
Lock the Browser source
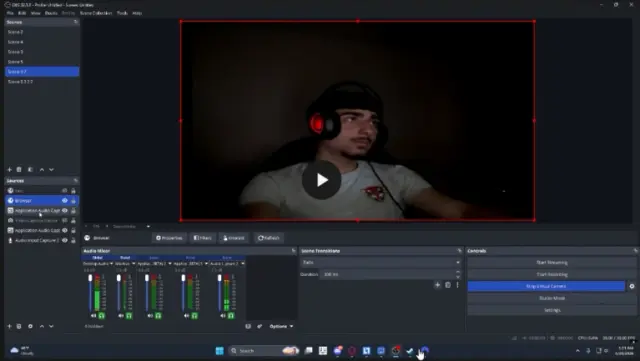73,201
